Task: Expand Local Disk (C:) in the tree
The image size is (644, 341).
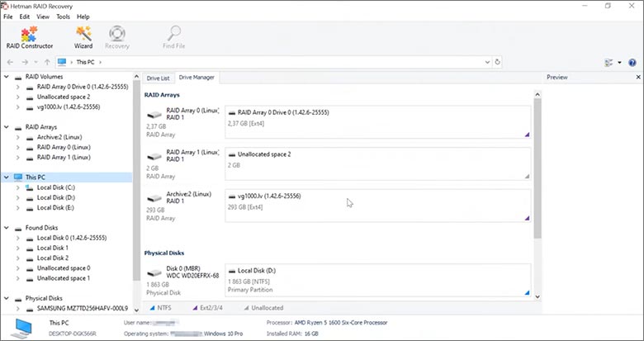Action: (x=18, y=187)
